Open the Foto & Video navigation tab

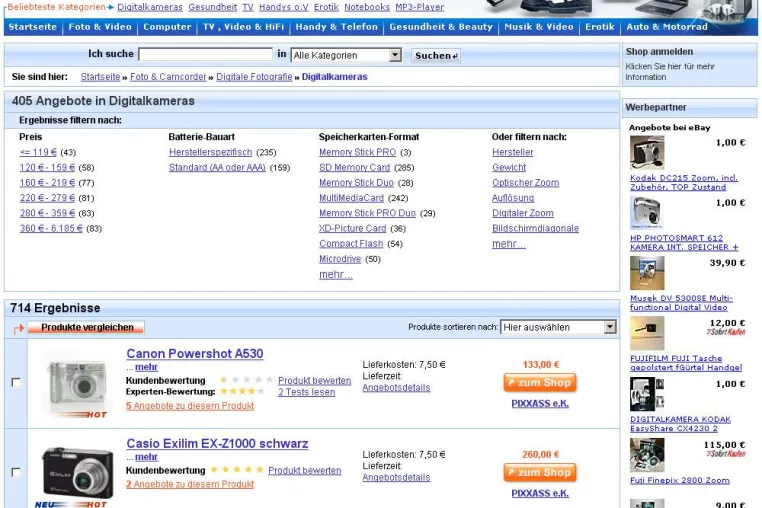point(100,27)
